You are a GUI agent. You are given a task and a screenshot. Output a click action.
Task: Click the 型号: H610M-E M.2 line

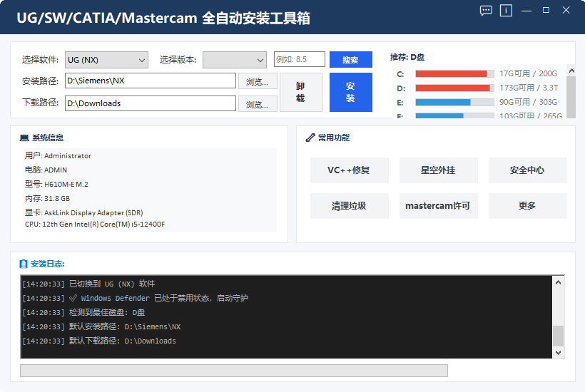point(56,184)
